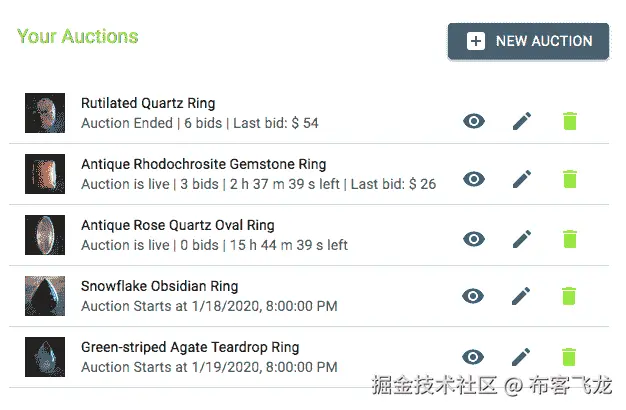Edit the Antique Rose Quartz Oval Ring auction
Screen dimensions: 626x410
point(521,239)
